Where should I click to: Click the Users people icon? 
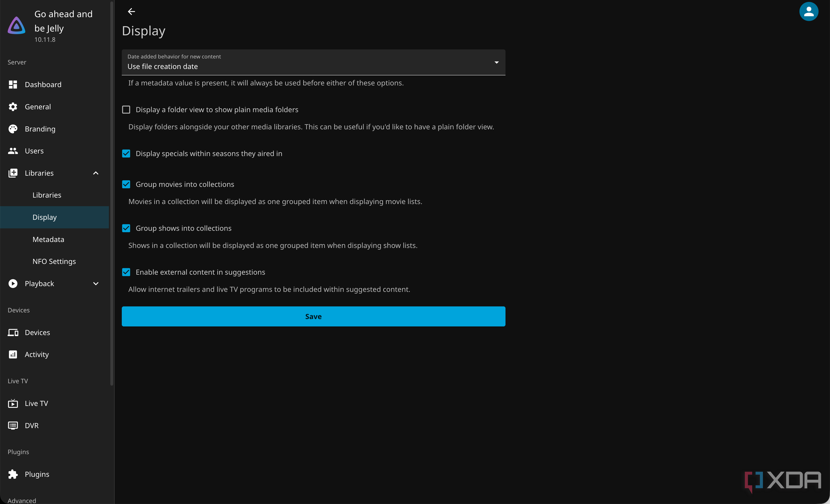coord(13,151)
